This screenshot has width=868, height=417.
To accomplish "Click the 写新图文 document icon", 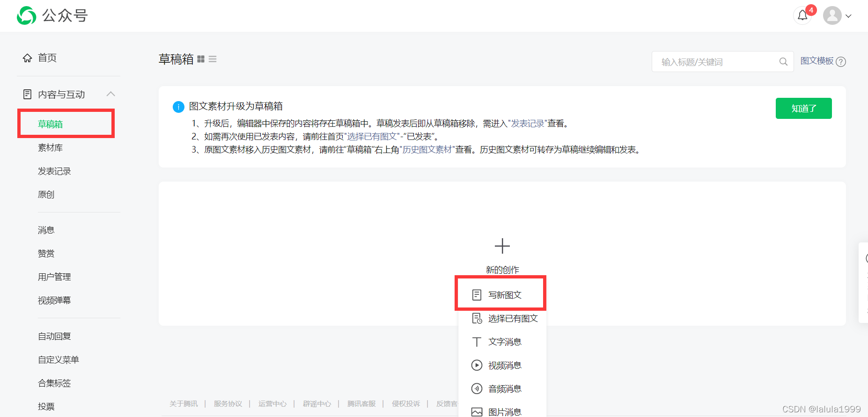I will click(477, 295).
